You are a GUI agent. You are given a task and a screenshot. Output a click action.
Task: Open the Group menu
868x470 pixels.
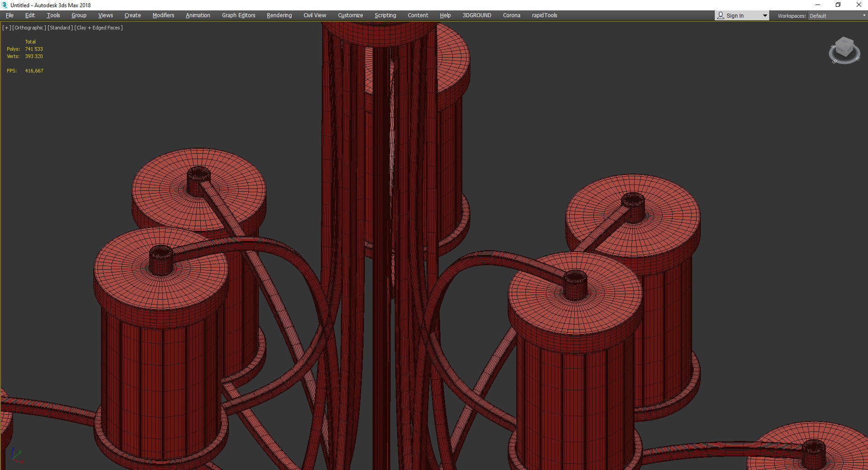(79, 15)
